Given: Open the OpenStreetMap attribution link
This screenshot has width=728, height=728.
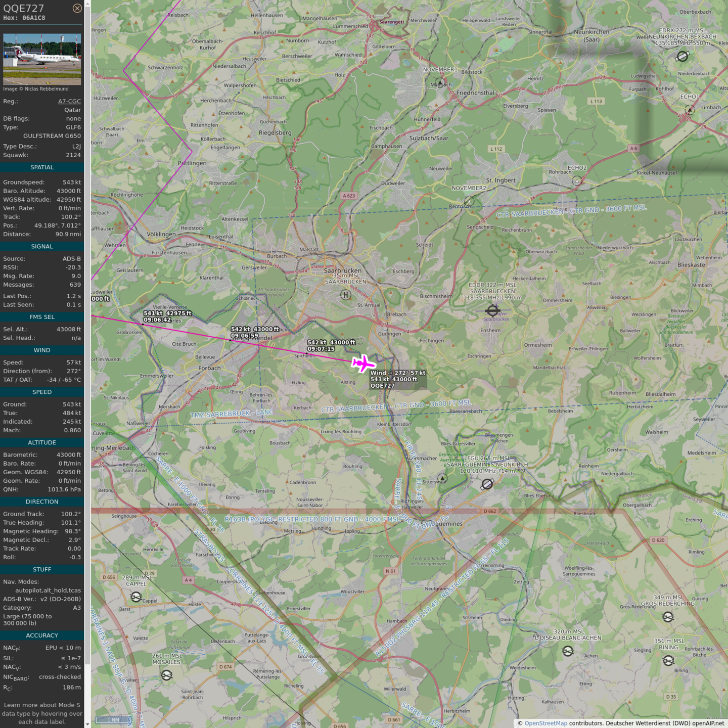Looking at the screenshot, I should pos(545,723).
